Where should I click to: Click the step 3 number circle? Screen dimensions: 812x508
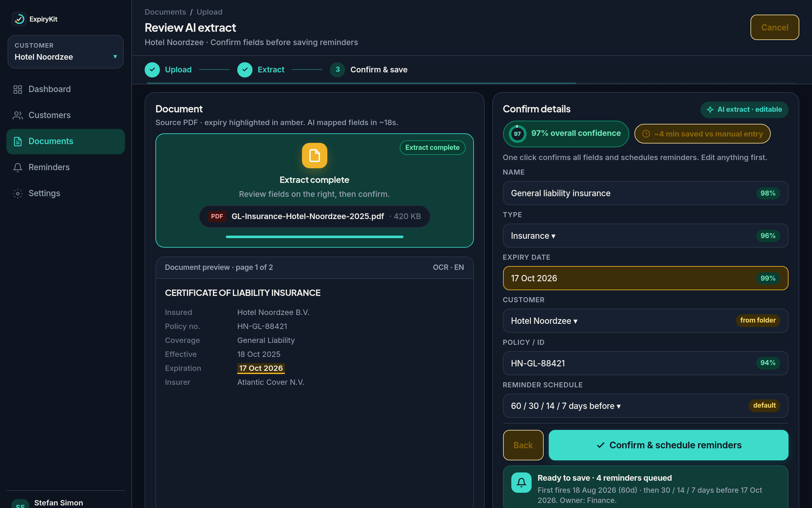pos(337,70)
